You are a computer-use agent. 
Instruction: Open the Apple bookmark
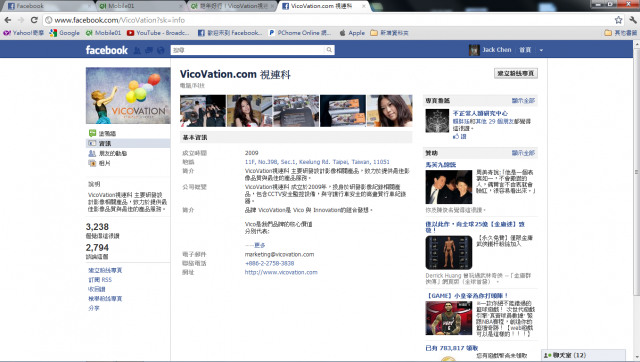pos(352,33)
